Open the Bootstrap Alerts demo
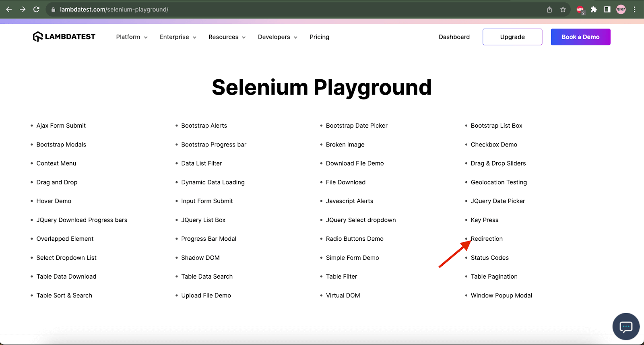 click(204, 126)
